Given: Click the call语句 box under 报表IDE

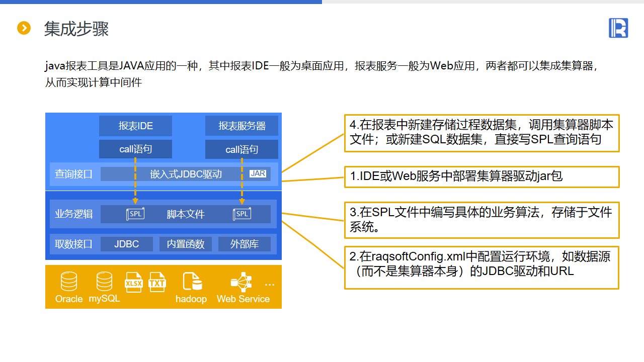Looking at the screenshot, I should (x=136, y=149).
